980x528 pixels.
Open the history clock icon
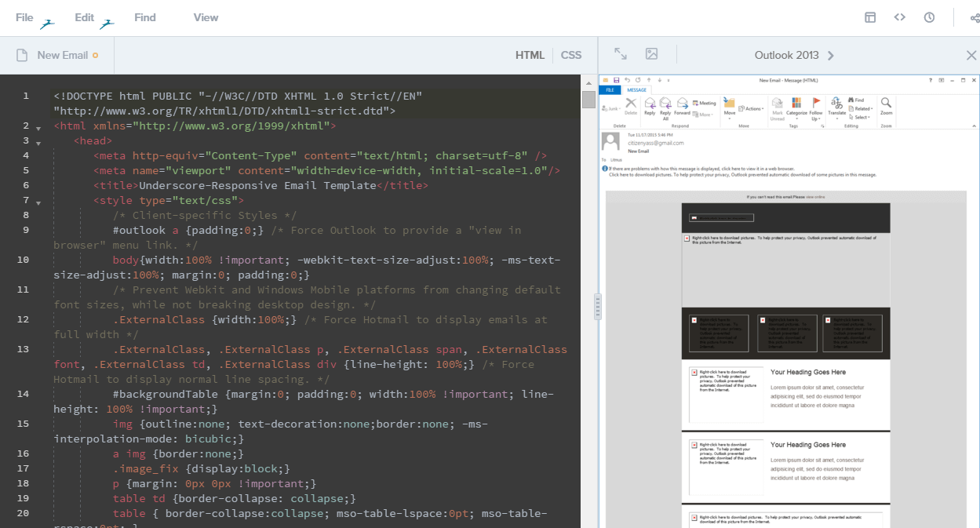(929, 17)
